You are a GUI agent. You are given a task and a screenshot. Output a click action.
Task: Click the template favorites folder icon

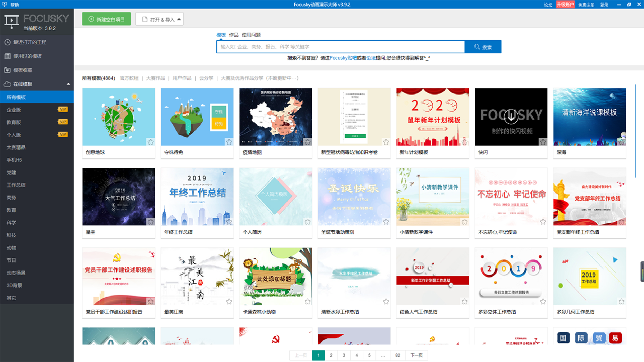pos(7,70)
